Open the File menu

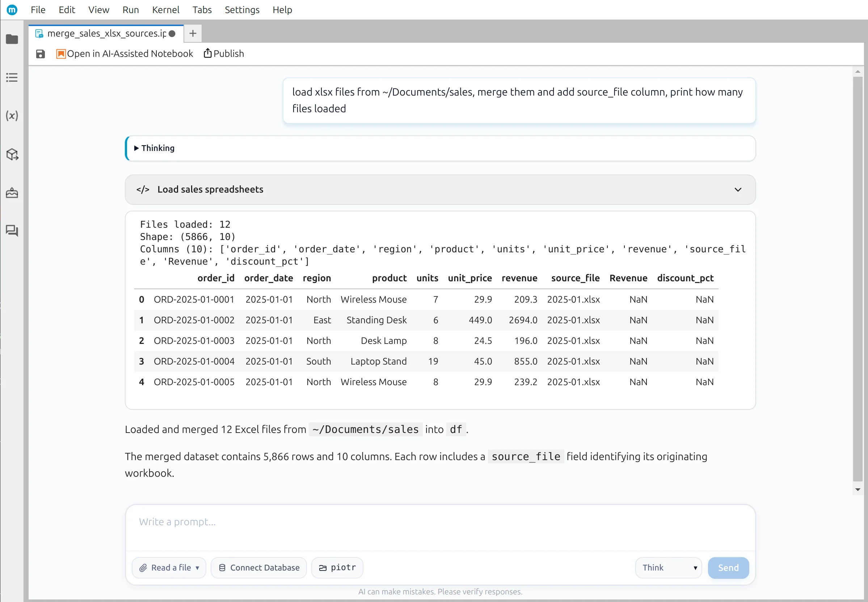[x=38, y=10]
